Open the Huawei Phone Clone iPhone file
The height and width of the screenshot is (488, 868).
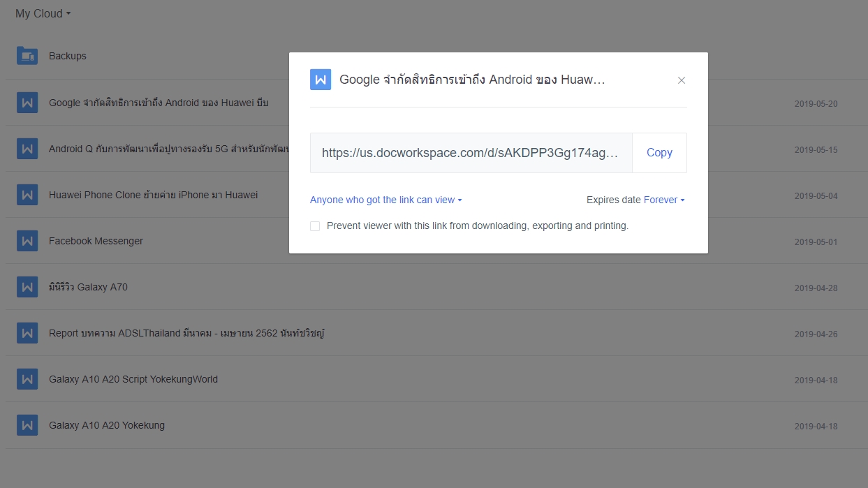[153, 195]
